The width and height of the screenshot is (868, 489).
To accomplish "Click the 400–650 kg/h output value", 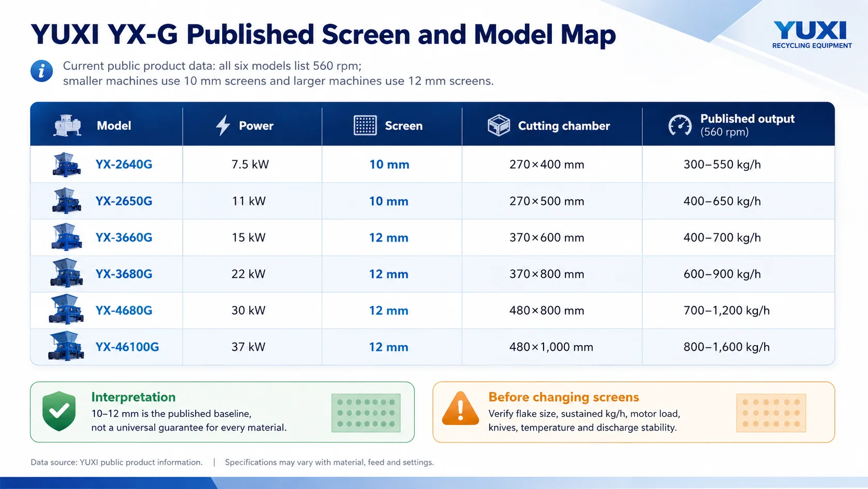I will (x=722, y=201).
